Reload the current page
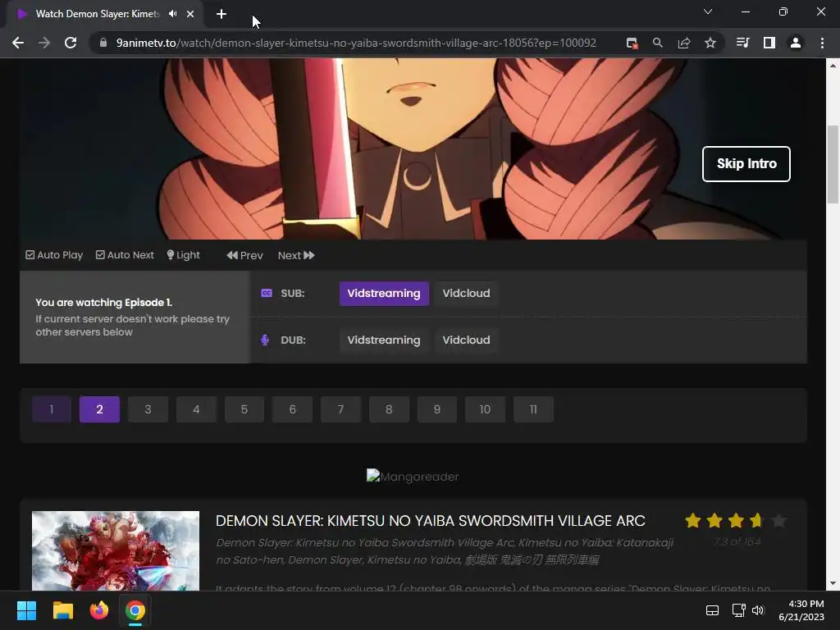Viewport: 840px width, 630px height. pos(71,43)
